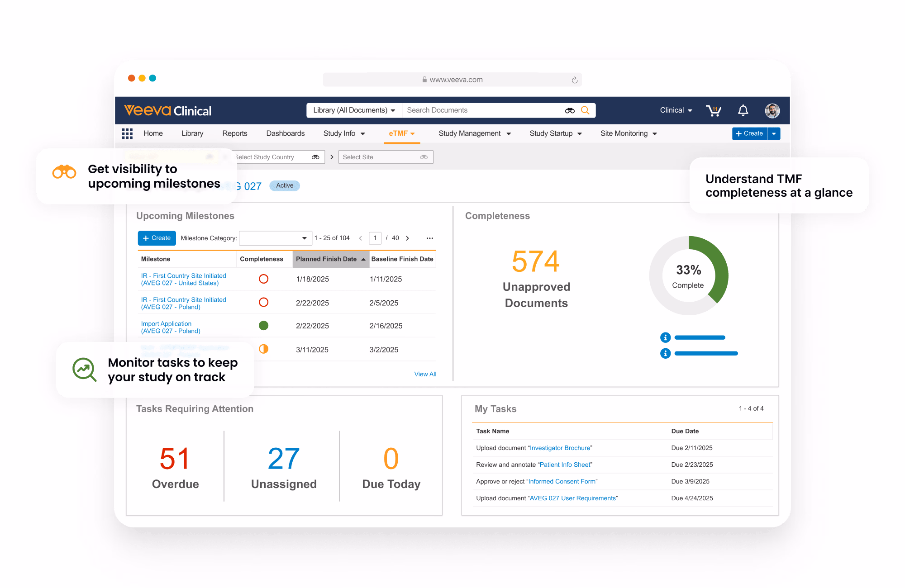The image size is (905, 588).
Task: Click the 33% Complete donut chart
Action: click(x=688, y=275)
